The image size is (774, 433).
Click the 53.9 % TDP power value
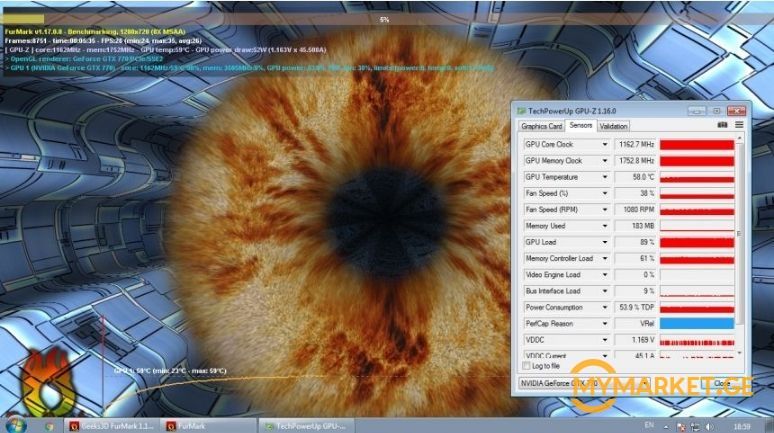[635, 307]
